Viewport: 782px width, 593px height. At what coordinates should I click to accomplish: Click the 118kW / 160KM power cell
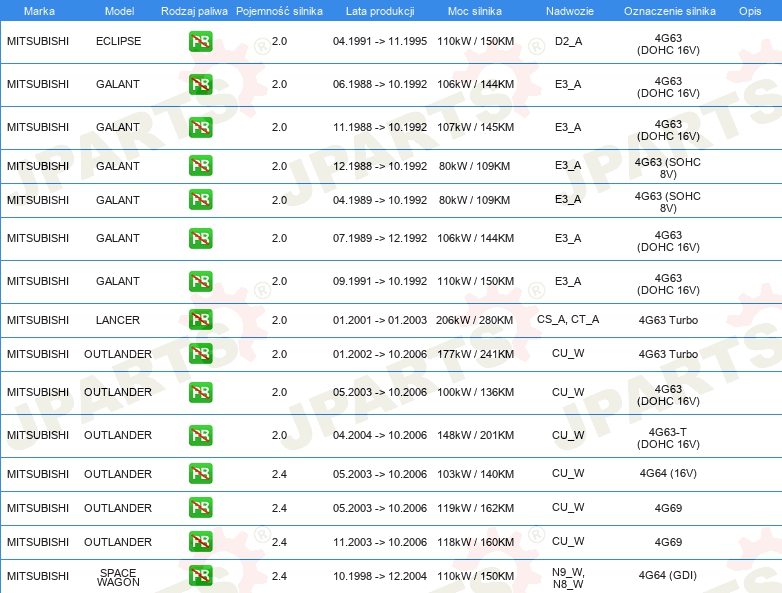[x=475, y=542]
